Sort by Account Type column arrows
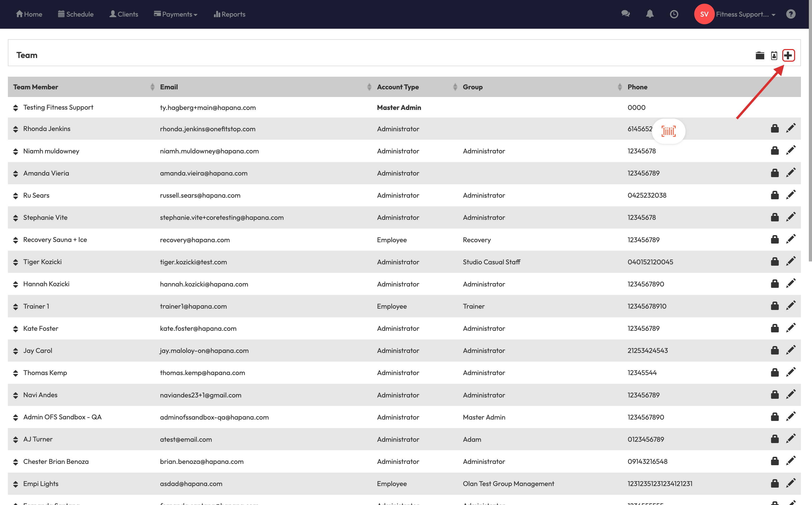 [x=455, y=87]
